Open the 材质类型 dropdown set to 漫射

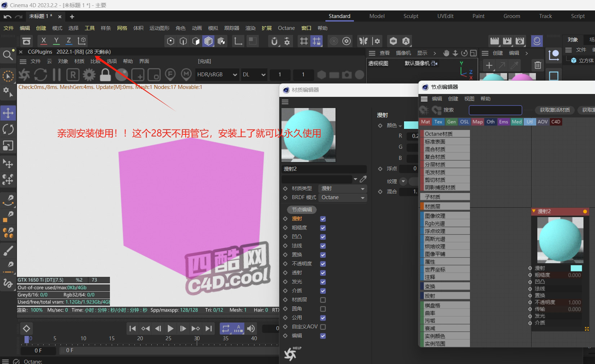[342, 188]
